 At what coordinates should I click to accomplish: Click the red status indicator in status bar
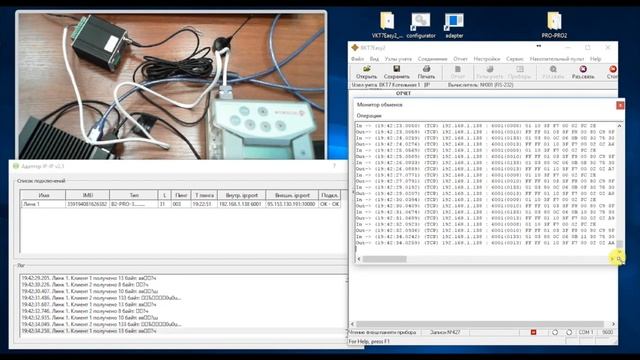pos(533,332)
